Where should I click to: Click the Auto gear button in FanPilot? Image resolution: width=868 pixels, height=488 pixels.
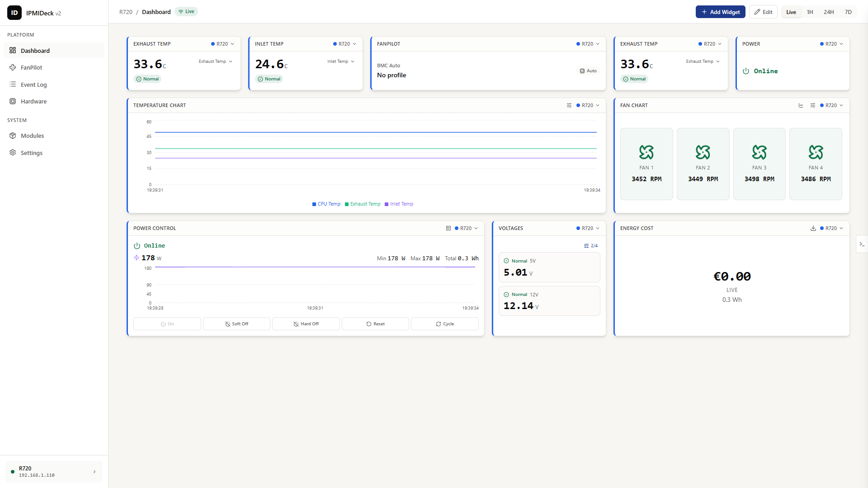tap(588, 71)
